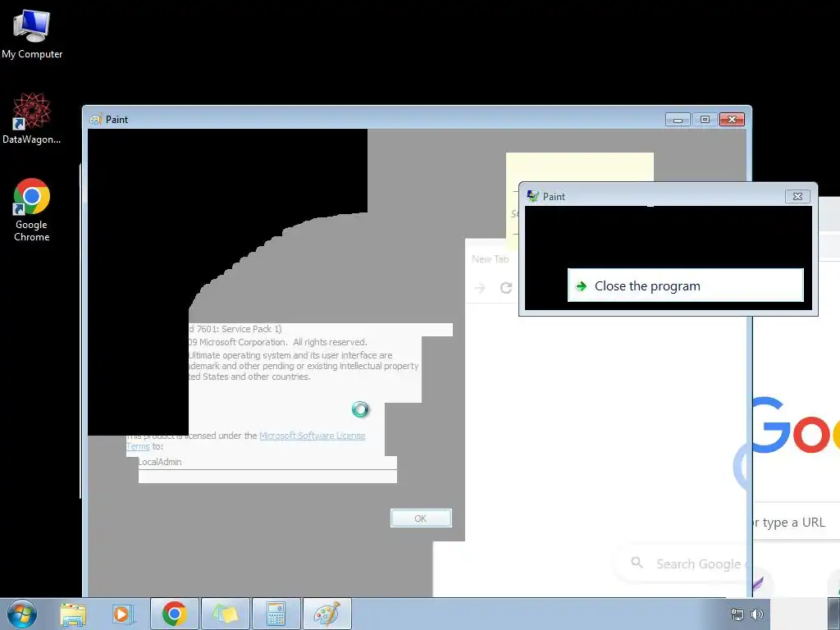Click "Close the program" in Paint dialog
The height and width of the screenshot is (630, 840).
pyautogui.click(x=685, y=286)
